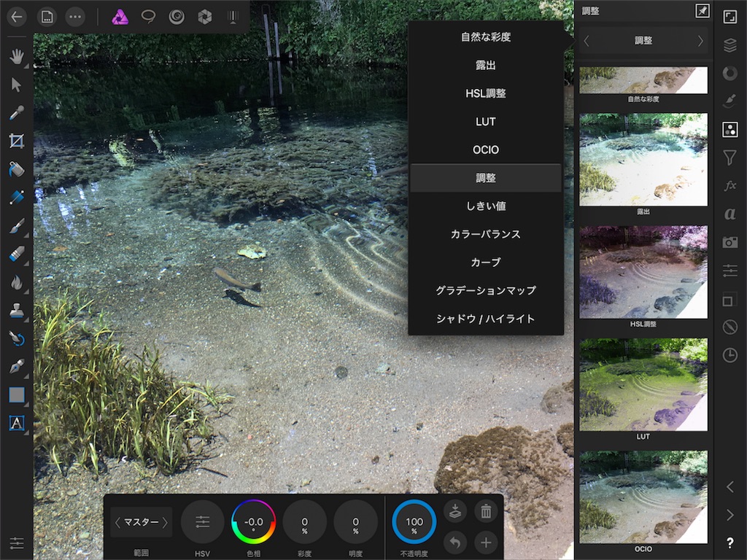The image size is (747, 560).
Task: Reset adjustment with the curved arrow button
Action: coord(455,542)
